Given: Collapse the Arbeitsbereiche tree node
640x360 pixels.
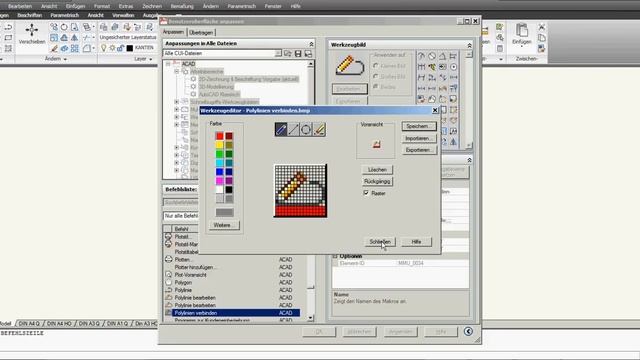Looking at the screenshot, I should pos(177,71).
